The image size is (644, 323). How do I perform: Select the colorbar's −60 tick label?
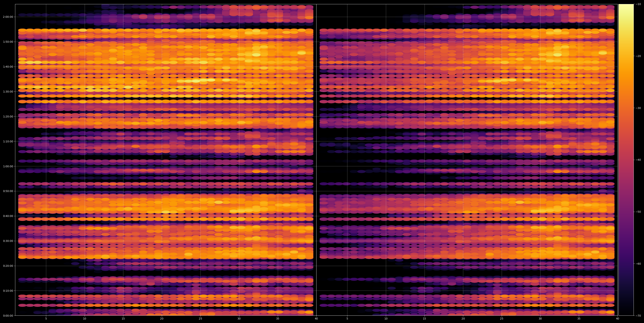[638, 263]
